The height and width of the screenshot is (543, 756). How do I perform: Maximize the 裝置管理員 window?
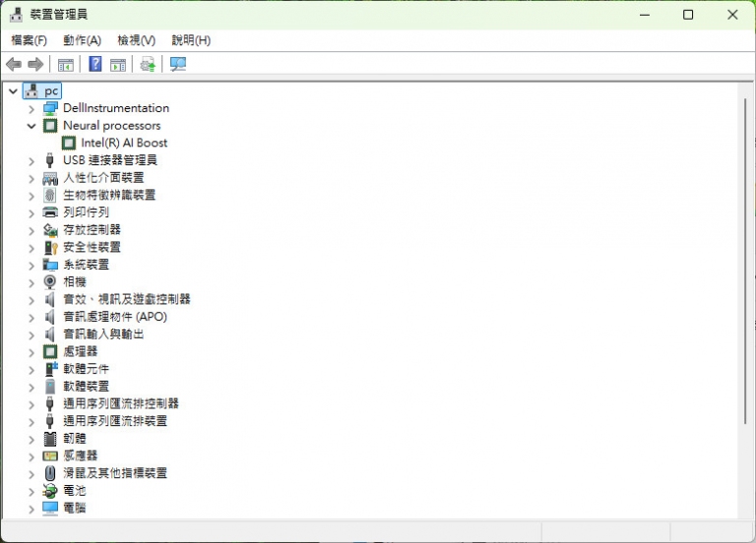688,15
